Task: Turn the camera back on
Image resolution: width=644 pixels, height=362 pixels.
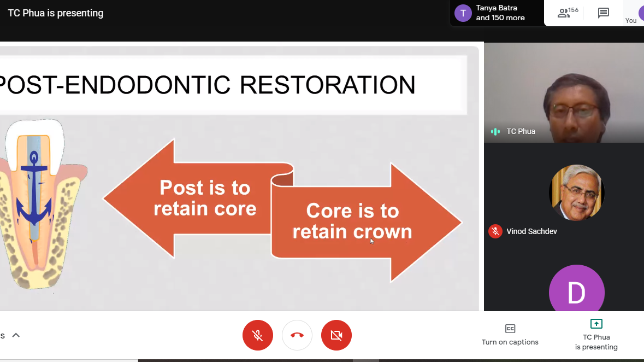Action: tap(336, 335)
